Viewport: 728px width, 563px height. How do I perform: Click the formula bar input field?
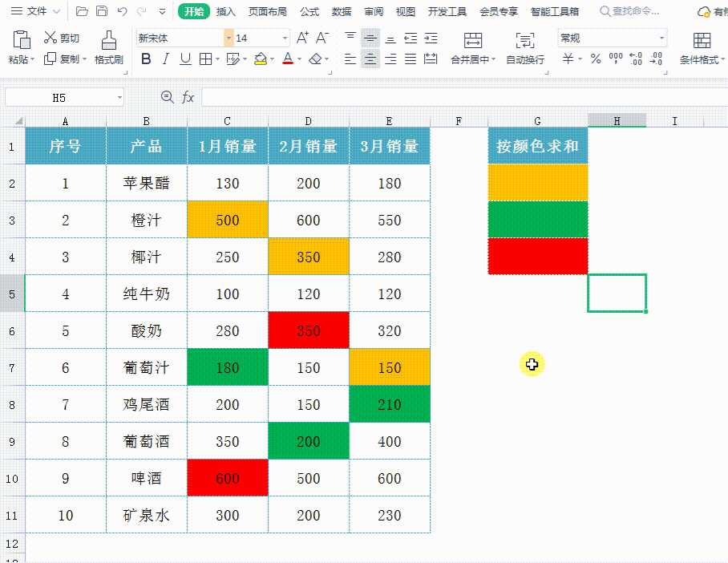[465, 98]
